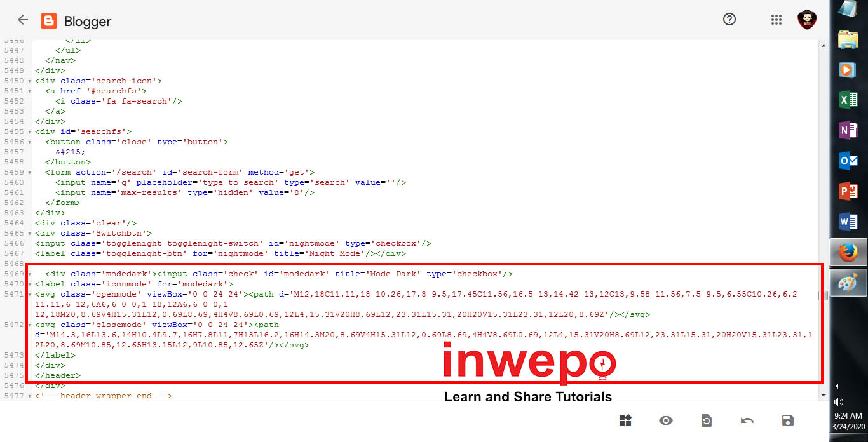Image resolution: width=868 pixels, height=442 pixels.
Task: Preview the theme with the eye icon
Action: [666, 420]
